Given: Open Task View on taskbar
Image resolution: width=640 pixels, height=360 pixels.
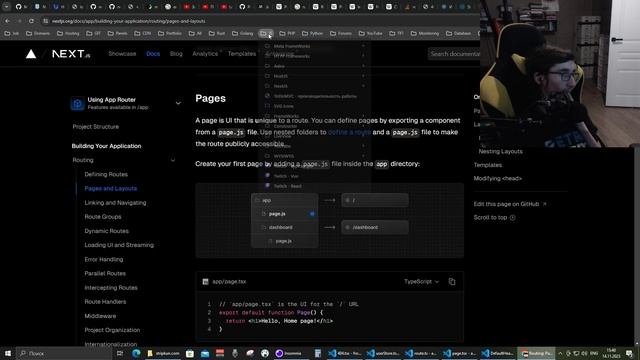Looking at the screenshot, I should (x=120, y=353).
